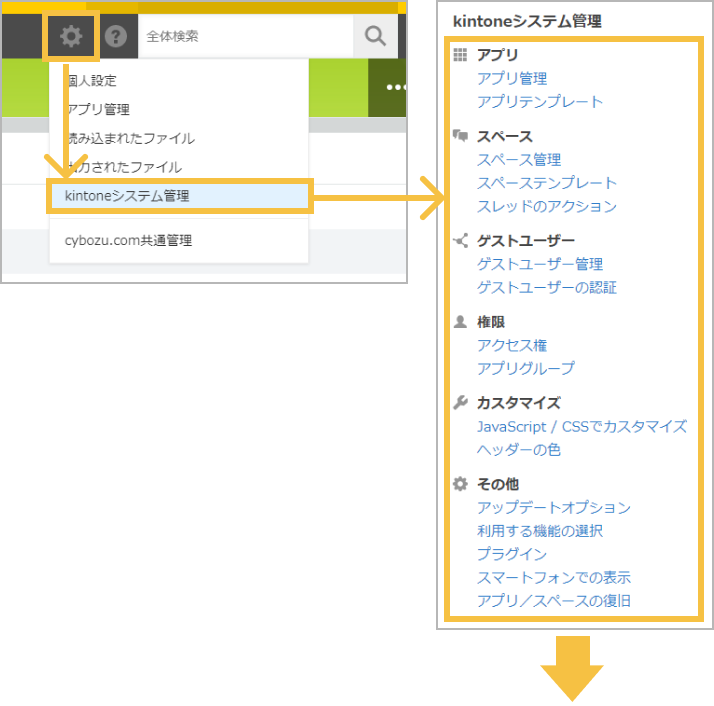Open the スマートフォンでの表示 link
This screenshot has width=714, height=706.
pos(554,577)
